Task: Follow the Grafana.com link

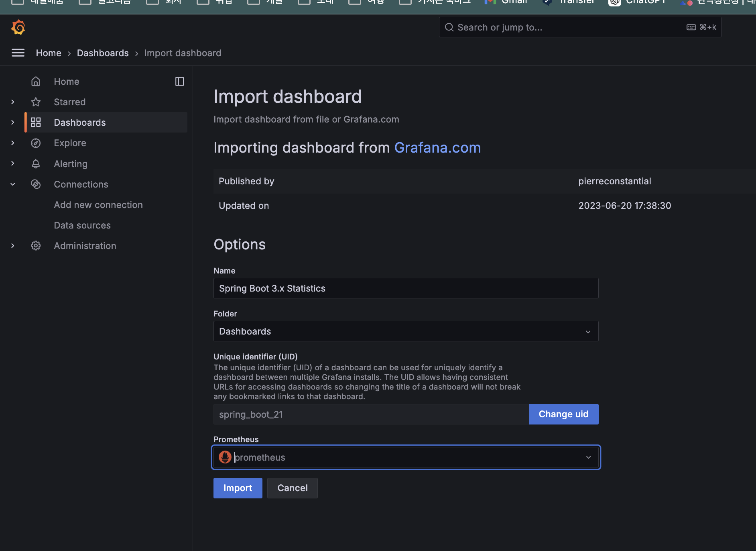Action: [437, 148]
